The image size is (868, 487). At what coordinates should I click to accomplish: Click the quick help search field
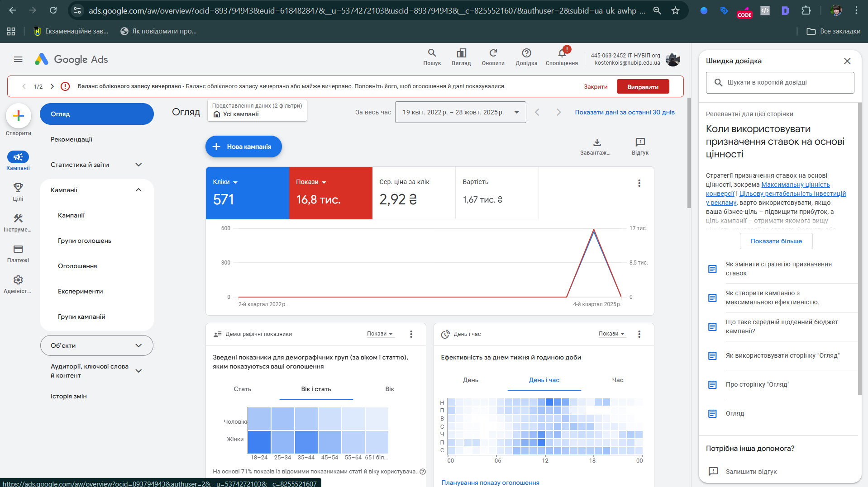pyautogui.click(x=780, y=83)
